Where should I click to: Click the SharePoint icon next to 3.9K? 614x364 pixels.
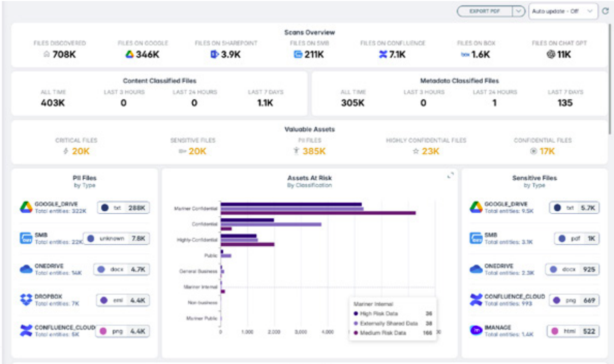coord(214,54)
